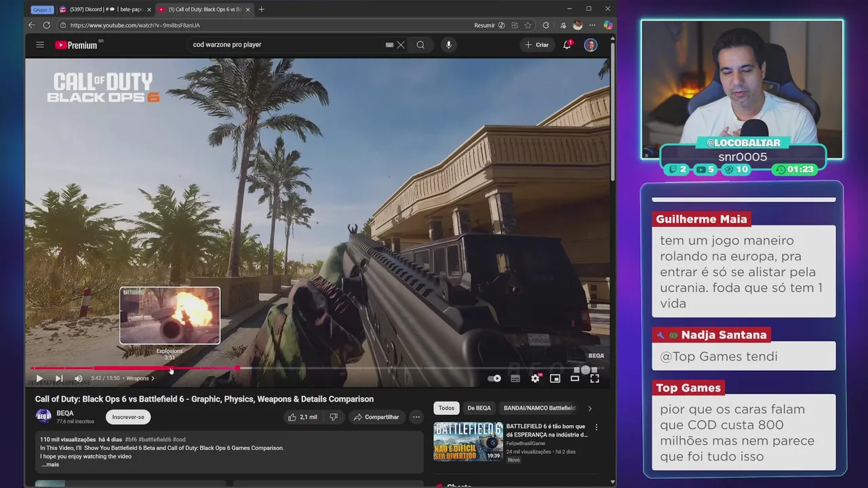Image resolution: width=868 pixels, height=488 pixels.
Task: Click the Explosions chapter preview thumbnail
Action: coord(170,316)
